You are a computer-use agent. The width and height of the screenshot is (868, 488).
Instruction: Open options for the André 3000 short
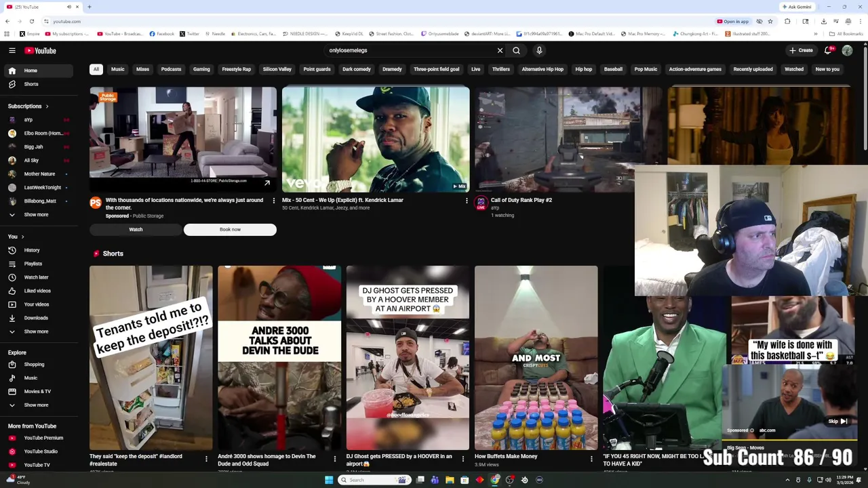click(334, 459)
